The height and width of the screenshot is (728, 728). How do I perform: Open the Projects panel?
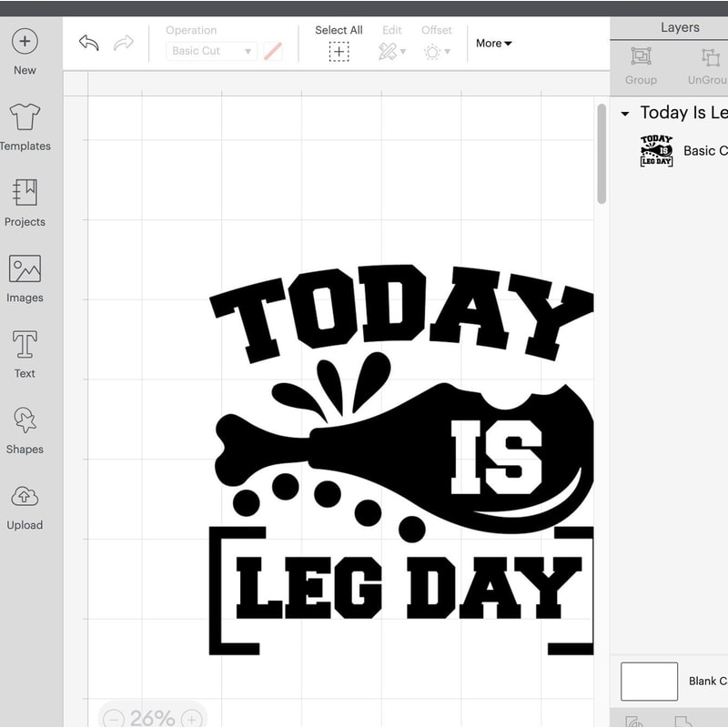tap(25, 201)
